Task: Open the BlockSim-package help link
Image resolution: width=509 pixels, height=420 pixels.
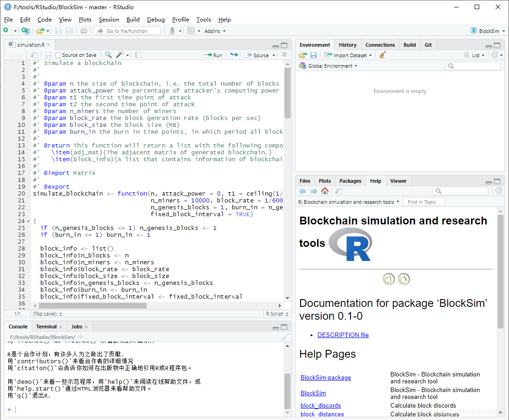Action: (326, 377)
